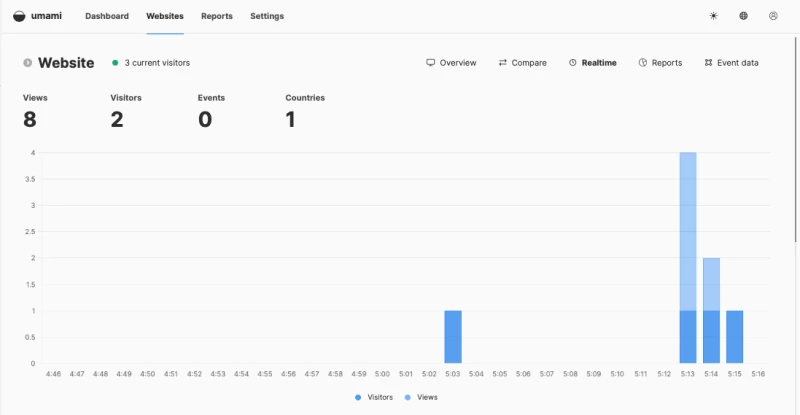This screenshot has height=415, width=800.
Task: Click the Visitors count 2
Action: pos(117,119)
